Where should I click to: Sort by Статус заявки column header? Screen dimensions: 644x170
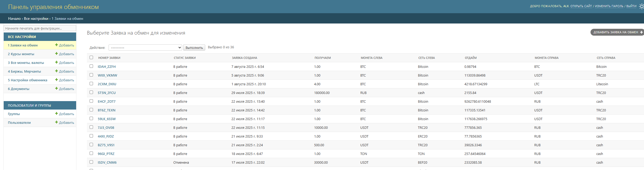point(184,58)
